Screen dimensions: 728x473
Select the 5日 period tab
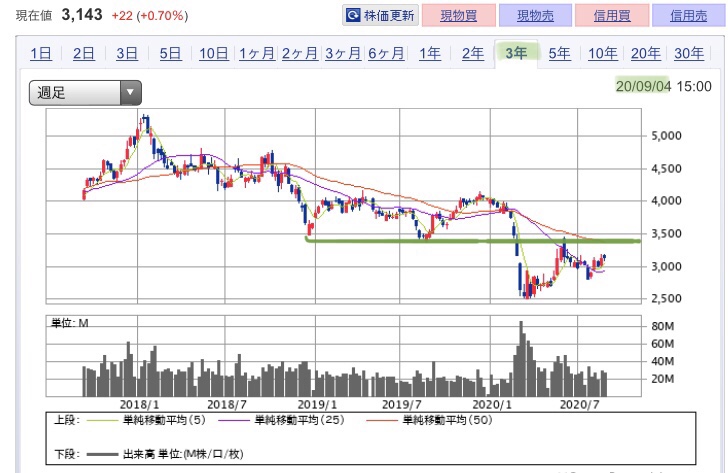[170, 53]
